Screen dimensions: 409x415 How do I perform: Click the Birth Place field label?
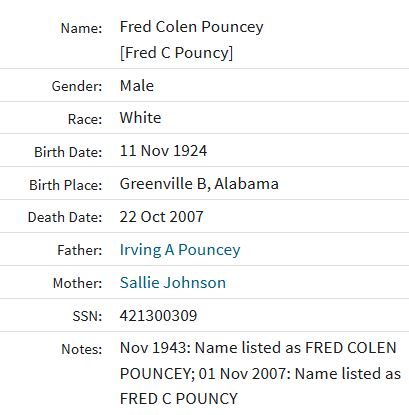point(66,185)
